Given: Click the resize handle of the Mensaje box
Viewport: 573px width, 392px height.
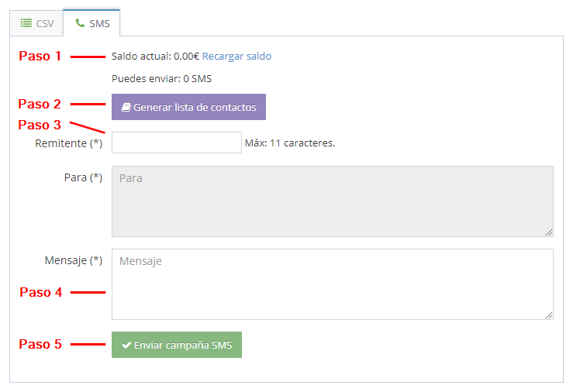Looking at the screenshot, I should 549,315.
